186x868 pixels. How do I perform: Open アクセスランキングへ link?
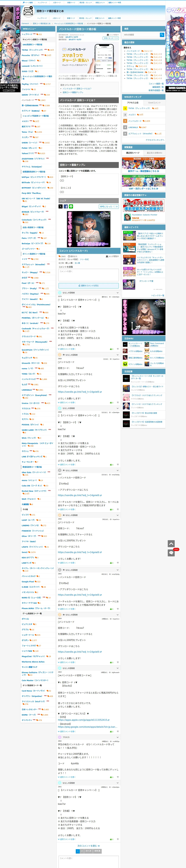(155, 140)
